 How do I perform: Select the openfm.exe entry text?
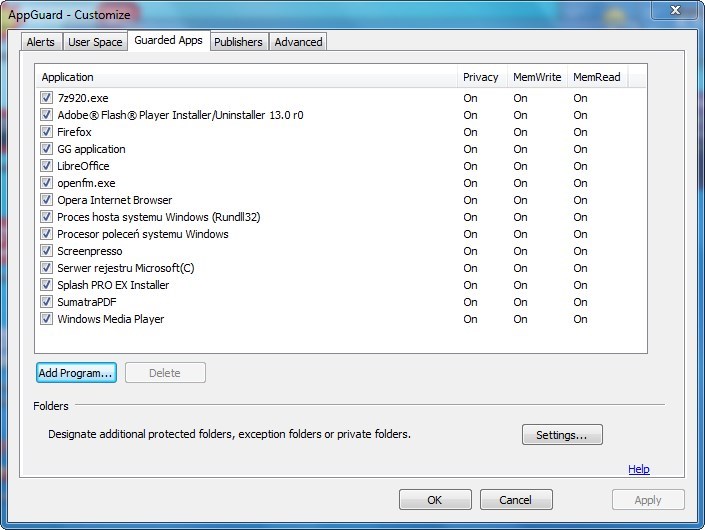tap(86, 183)
